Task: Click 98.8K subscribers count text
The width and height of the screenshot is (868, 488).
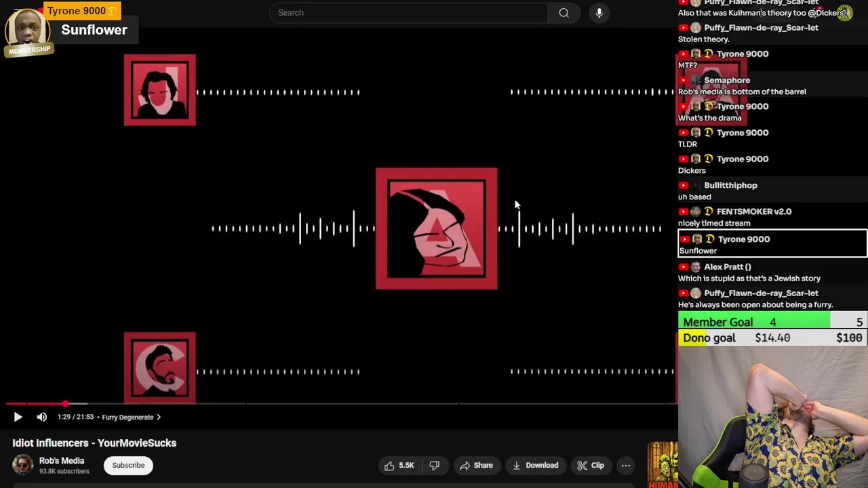Action: click(x=64, y=472)
